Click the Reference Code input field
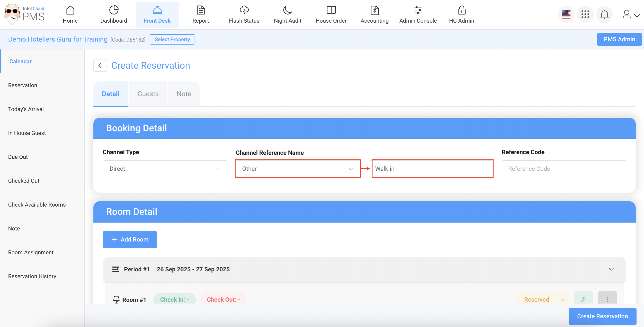The width and height of the screenshot is (644, 327). point(563,169)
